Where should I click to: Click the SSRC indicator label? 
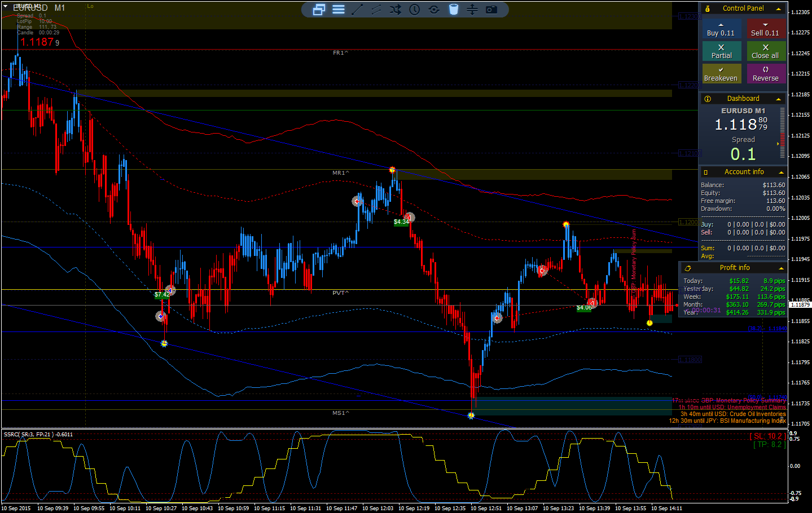38,434
